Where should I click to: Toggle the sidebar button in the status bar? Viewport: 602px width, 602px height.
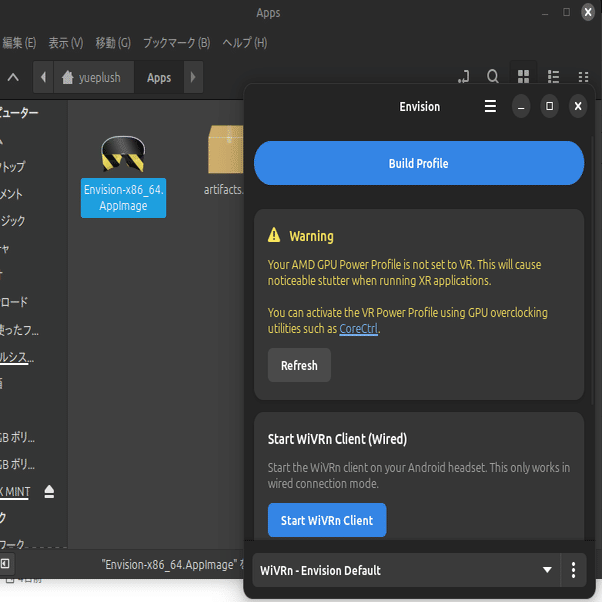pos(5,564)
